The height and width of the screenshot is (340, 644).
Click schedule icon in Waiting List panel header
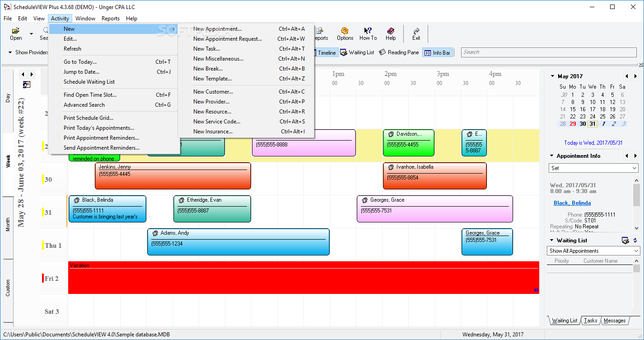point(625,241)
